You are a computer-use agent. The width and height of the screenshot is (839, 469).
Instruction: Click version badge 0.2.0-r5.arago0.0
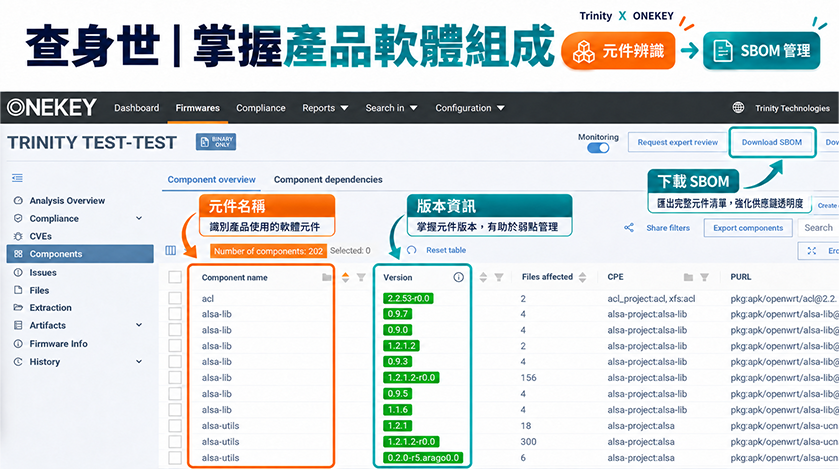(423, 458)
